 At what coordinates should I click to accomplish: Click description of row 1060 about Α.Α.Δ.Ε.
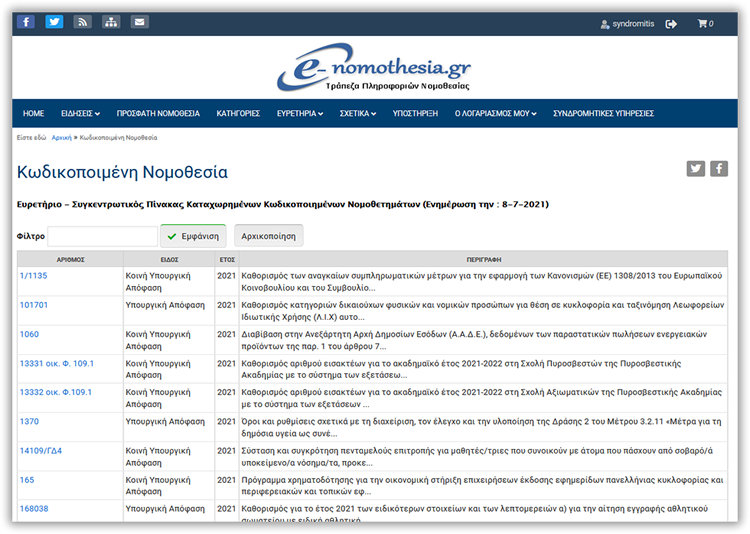coord(483,340)
